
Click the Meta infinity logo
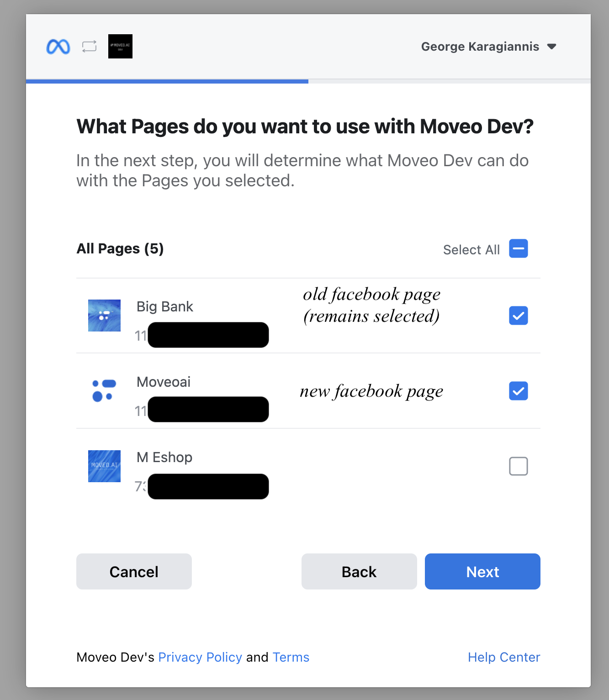[58, 47]
